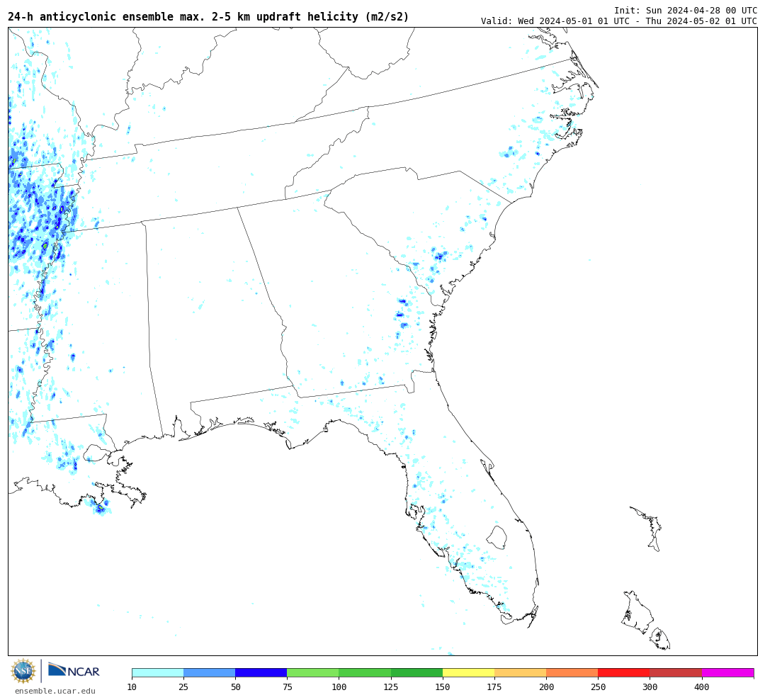
Task: Click the dark blue 50-75 color swatch
Action: (x=261, y=673)
